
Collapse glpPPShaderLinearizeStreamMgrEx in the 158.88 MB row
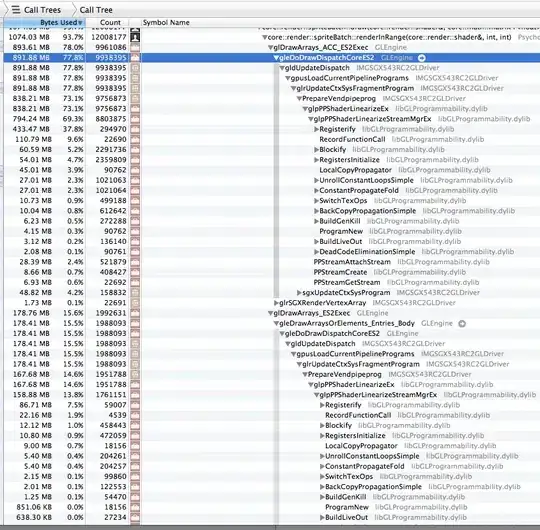click(x=316, y=395)
